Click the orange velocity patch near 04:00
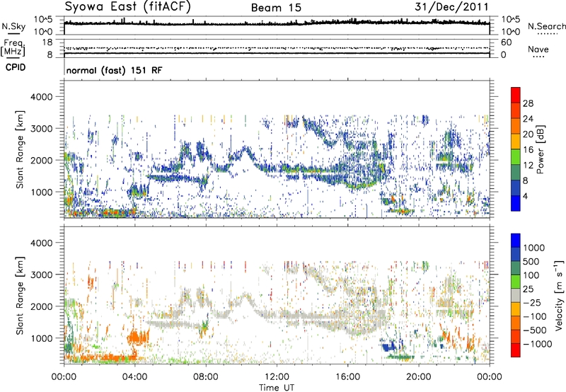 coord(137,338)
